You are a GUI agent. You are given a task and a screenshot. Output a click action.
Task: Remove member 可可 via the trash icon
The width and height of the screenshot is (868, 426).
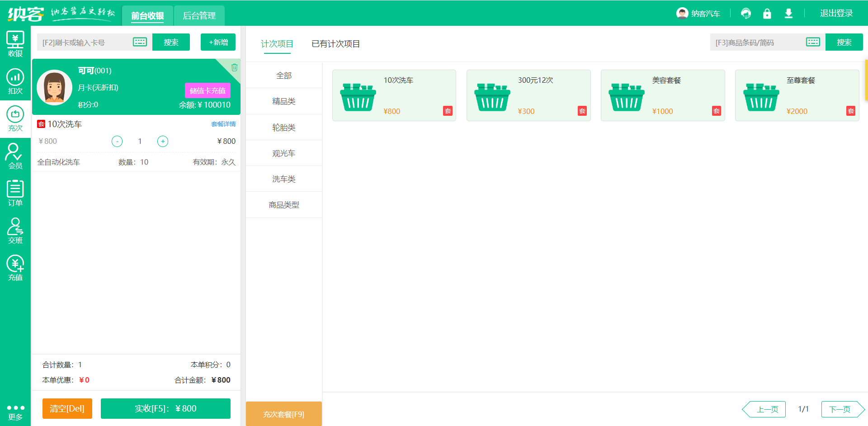coord(234,67)
